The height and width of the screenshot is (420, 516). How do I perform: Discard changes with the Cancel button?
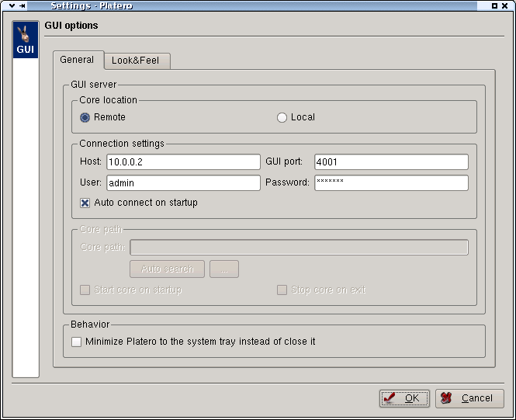469,398
